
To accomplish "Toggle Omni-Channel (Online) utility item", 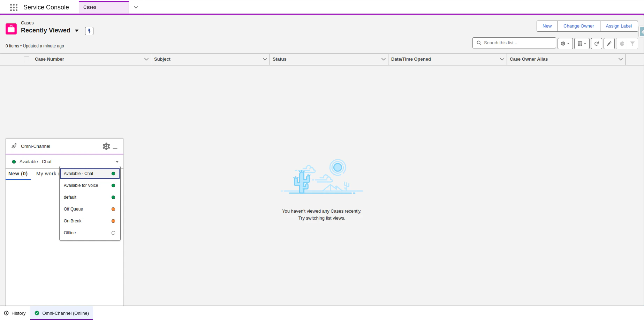I will 62,313.
